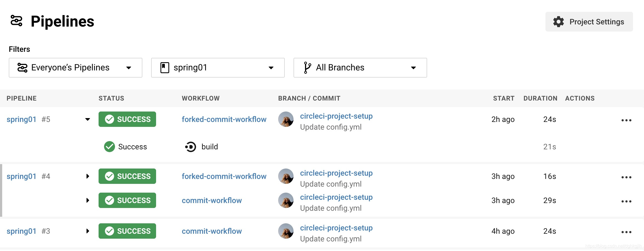
Task: Open the build job in pipeline #5
Action: click(210, 147)
